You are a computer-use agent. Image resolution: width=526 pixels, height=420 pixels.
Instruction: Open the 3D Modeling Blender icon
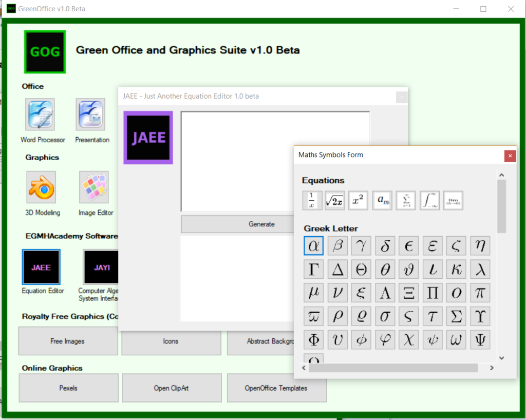(x=41, y=187)
